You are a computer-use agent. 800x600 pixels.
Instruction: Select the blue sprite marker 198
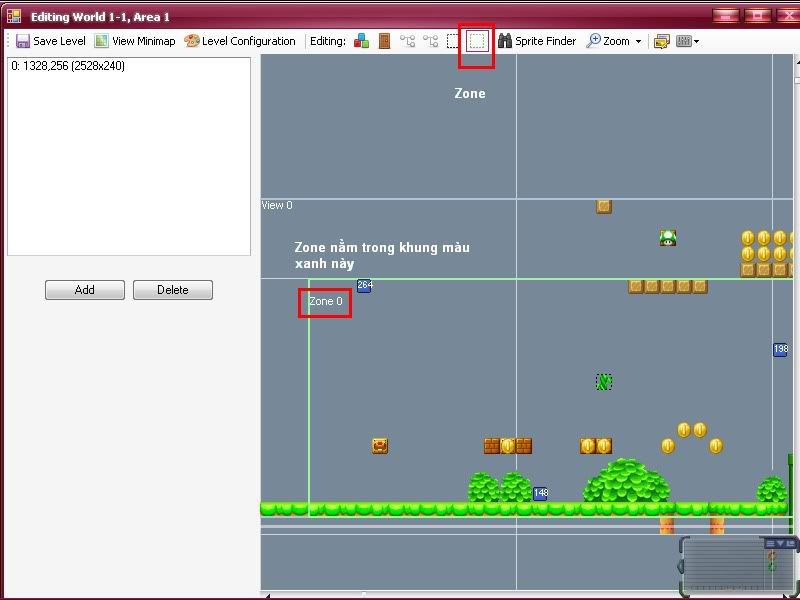(x=780, y=350)
